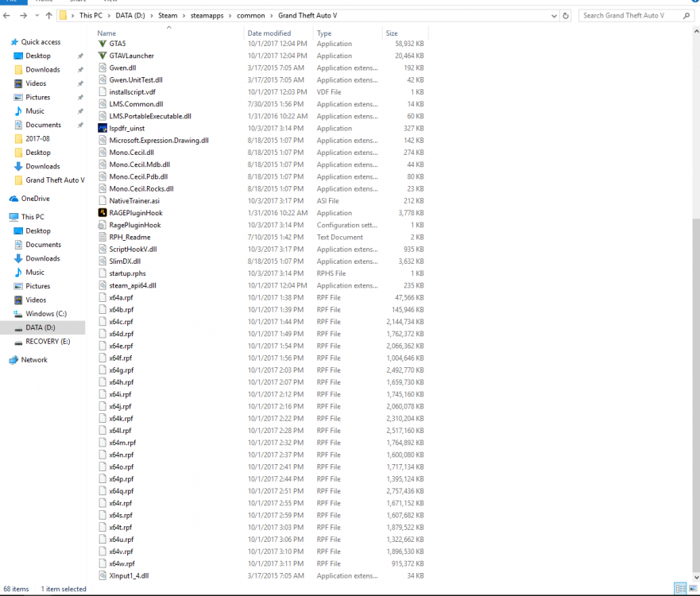Viewport: 700px width, 596px height.
Task: Click the NativeTrainer.asi file icon
Action: click(x=102, y=201)
